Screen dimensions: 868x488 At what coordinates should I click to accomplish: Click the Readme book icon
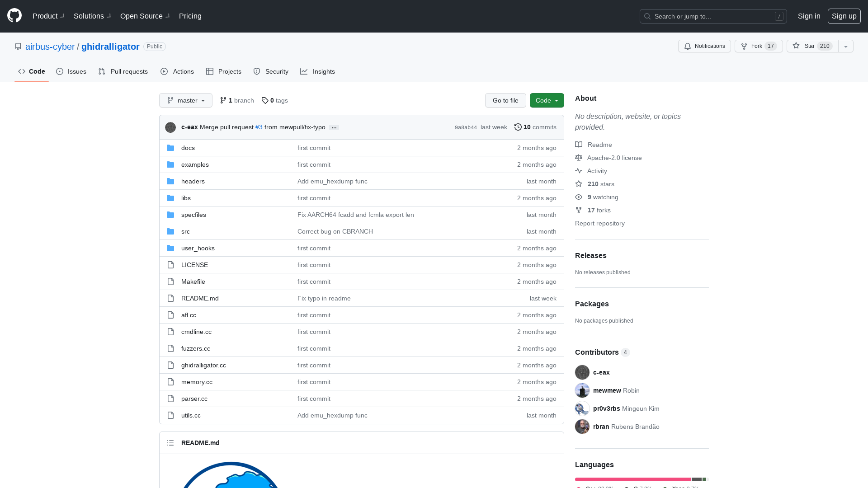pos(579,145)
